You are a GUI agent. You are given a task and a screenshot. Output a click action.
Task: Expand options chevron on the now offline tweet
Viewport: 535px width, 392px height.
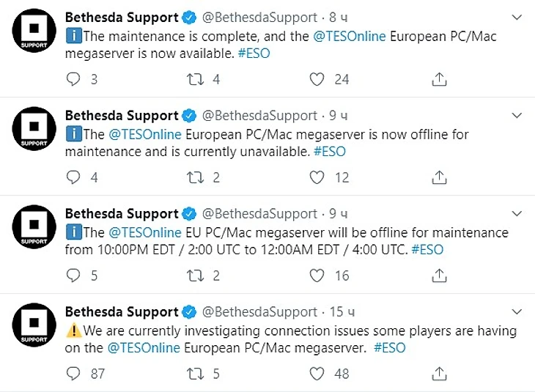(517, 116)
